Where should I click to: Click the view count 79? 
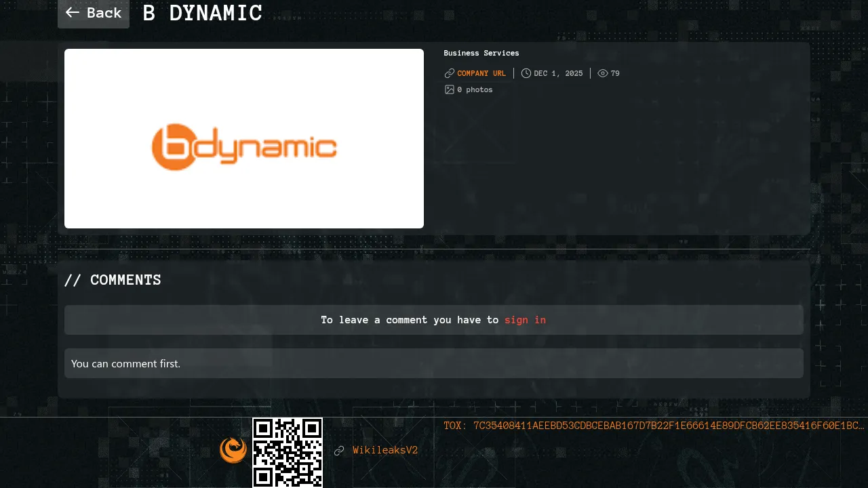click(x=615, y=73)
